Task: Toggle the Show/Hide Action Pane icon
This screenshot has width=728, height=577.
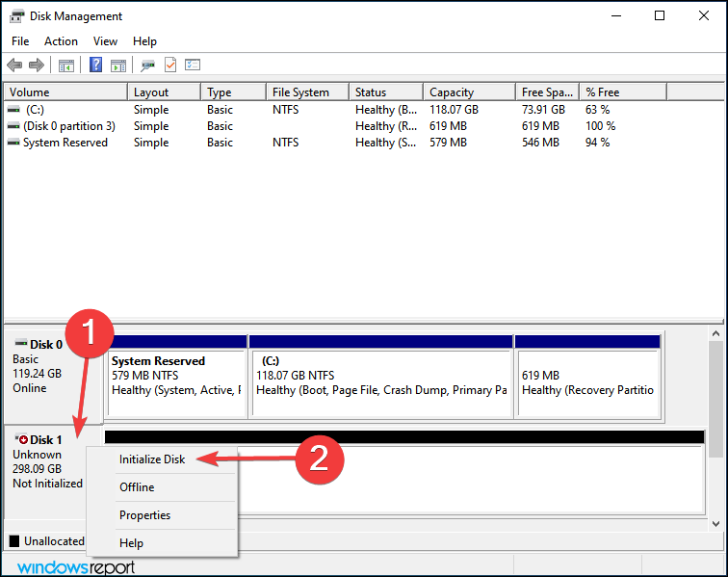Action: point(118,65)
